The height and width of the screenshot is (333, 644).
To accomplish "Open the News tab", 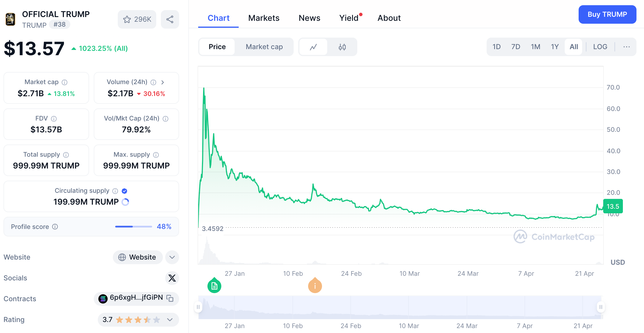I will 309,18.
